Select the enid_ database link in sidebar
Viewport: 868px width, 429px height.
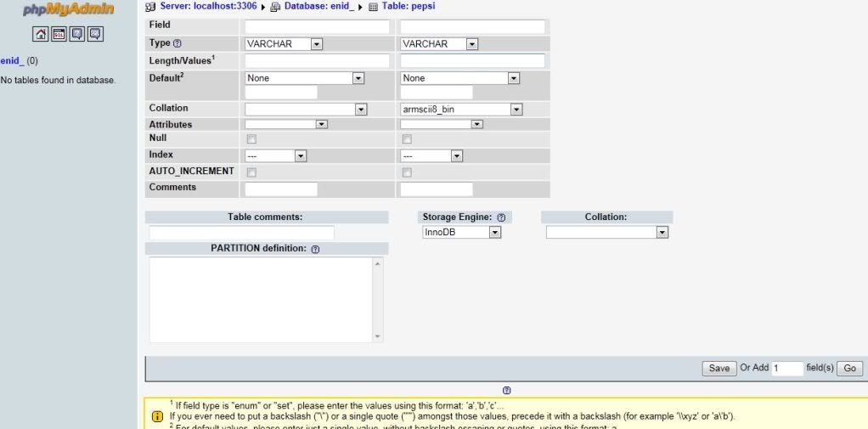(12, 61)
